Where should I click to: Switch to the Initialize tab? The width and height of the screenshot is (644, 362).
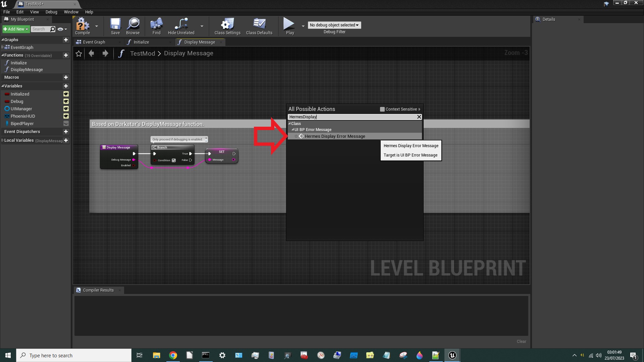click(x=141, y=42)
